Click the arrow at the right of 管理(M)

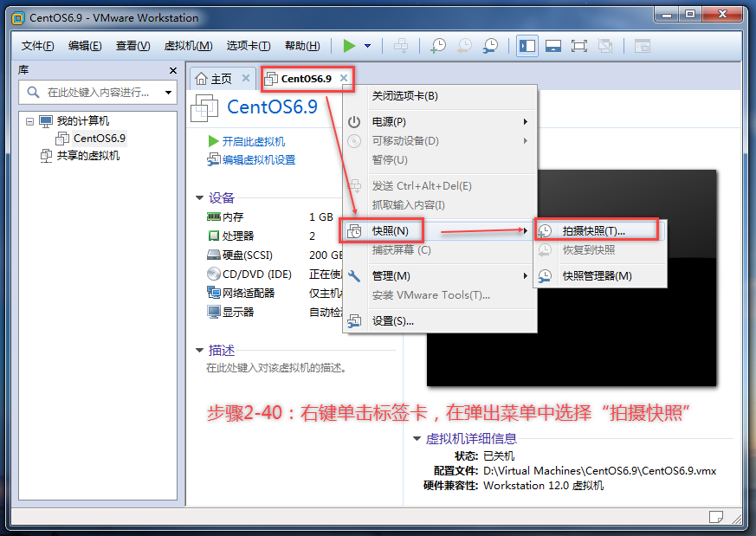coord(526,275)
